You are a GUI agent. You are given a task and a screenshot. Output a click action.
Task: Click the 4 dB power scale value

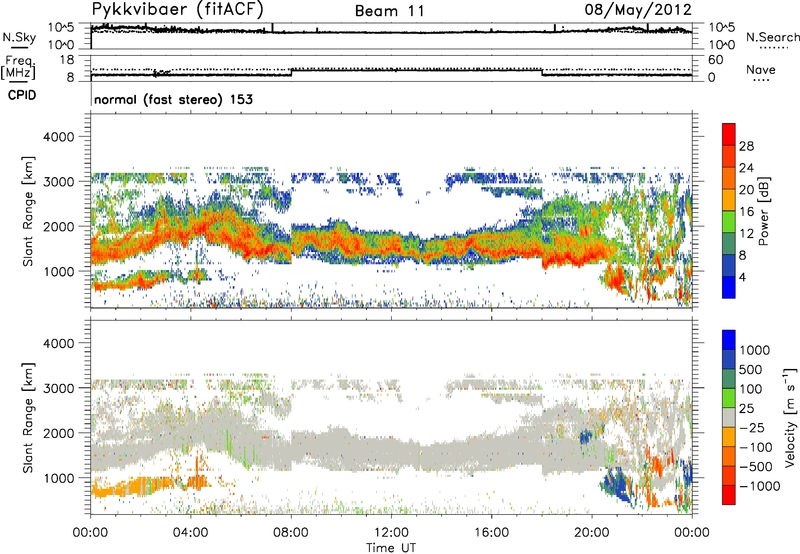743,278
